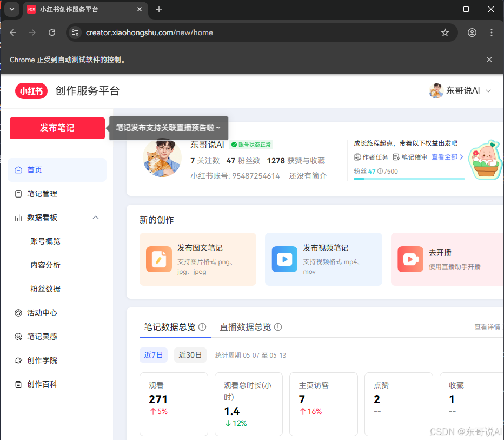Open 内容分析 under 数据看板
The height and width of the screenshot is (440, 504).
pyautogui.click(x=45, y=265)
